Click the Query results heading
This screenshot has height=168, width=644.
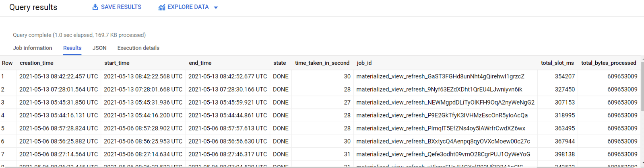(33, 7)
